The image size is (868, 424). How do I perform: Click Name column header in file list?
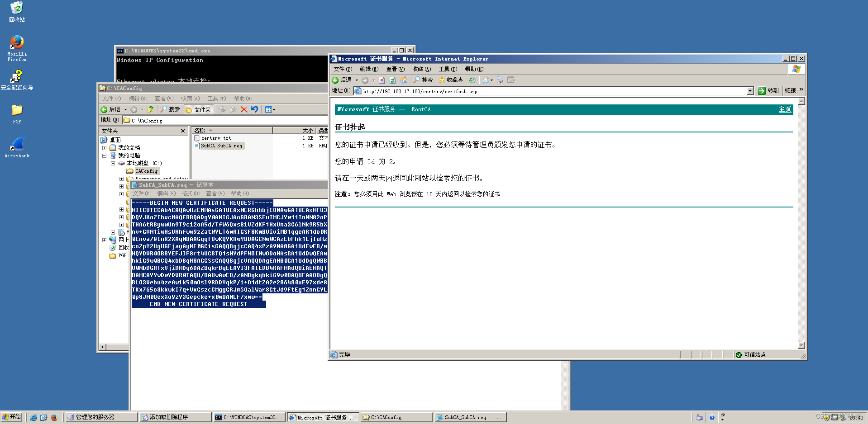pos(232,131)
